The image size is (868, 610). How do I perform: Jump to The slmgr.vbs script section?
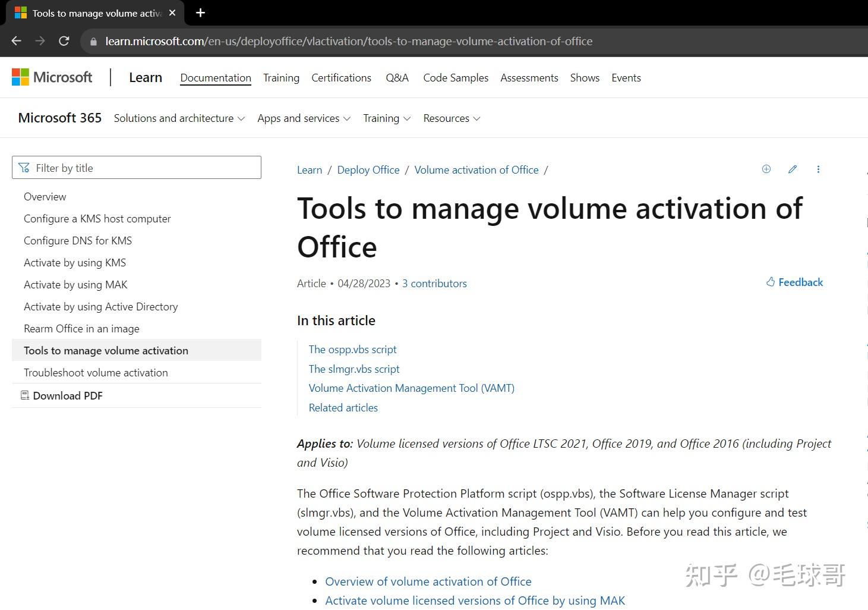coord(354,369)
